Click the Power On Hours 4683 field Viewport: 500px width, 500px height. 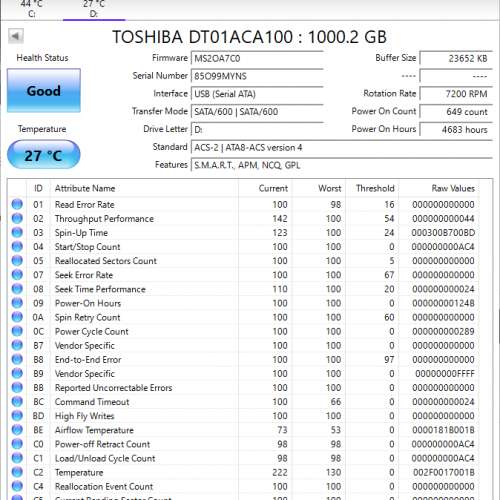pos(456,129)
